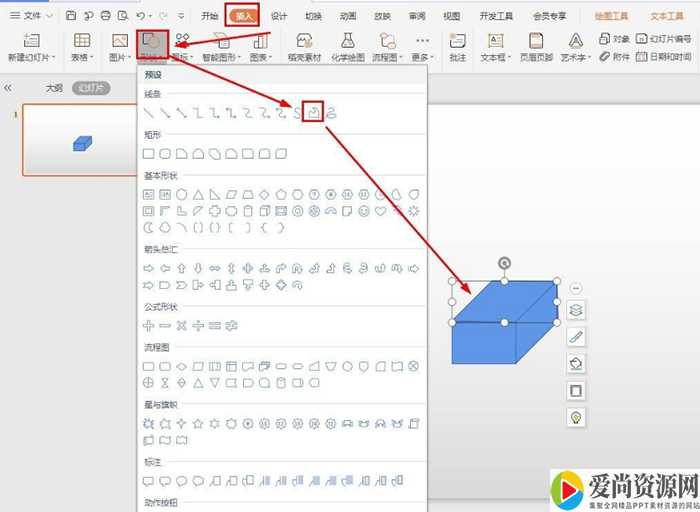
Task: Open the layer order floating button beside the cube
Action: (x=576, y=311)
